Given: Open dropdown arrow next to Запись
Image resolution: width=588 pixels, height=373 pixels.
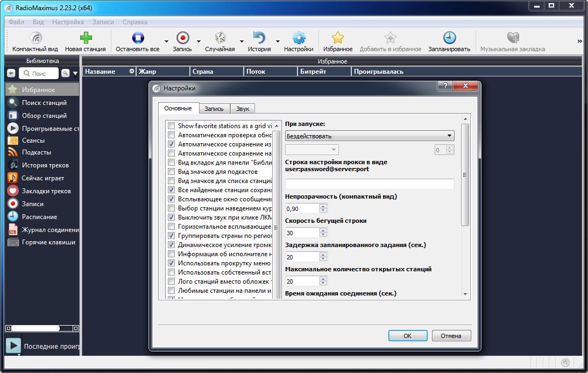Looking at the screenshot, I should (x=199, y=41).
